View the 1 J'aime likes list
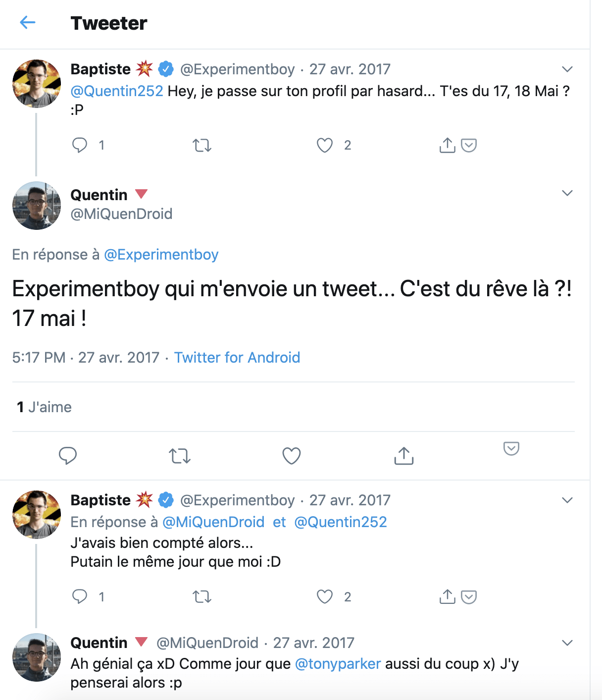 tap(44, 407)
